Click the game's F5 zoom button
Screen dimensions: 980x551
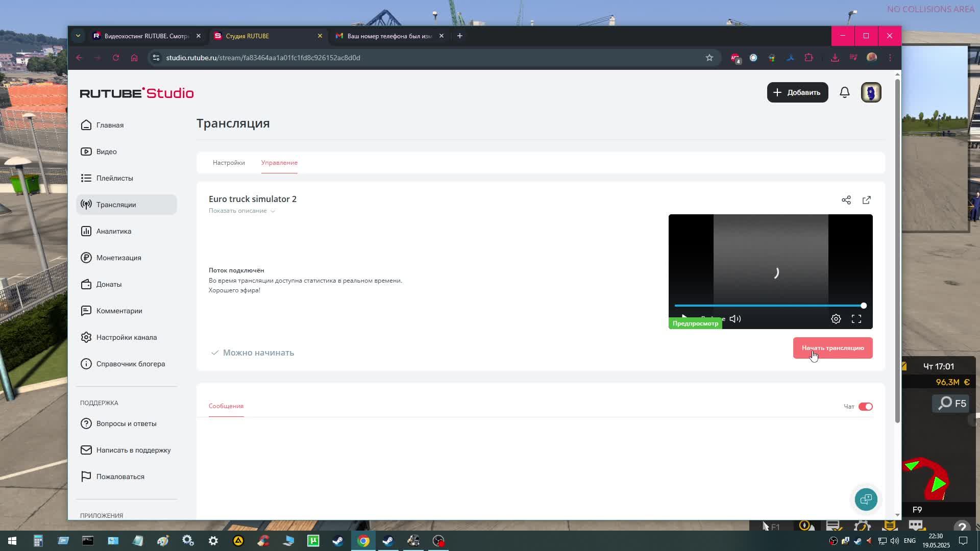pos(951,404)
